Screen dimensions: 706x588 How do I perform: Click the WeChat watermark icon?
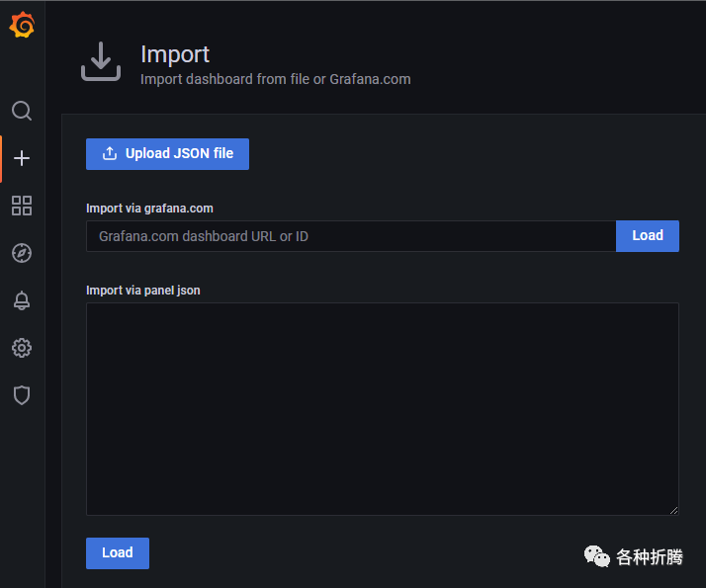[597, 556]
